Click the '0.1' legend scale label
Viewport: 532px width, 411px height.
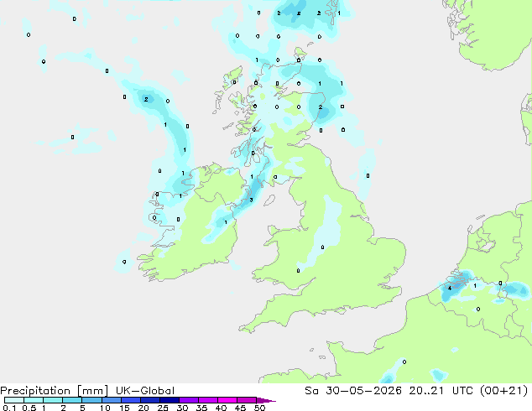[x=9, y=408]
